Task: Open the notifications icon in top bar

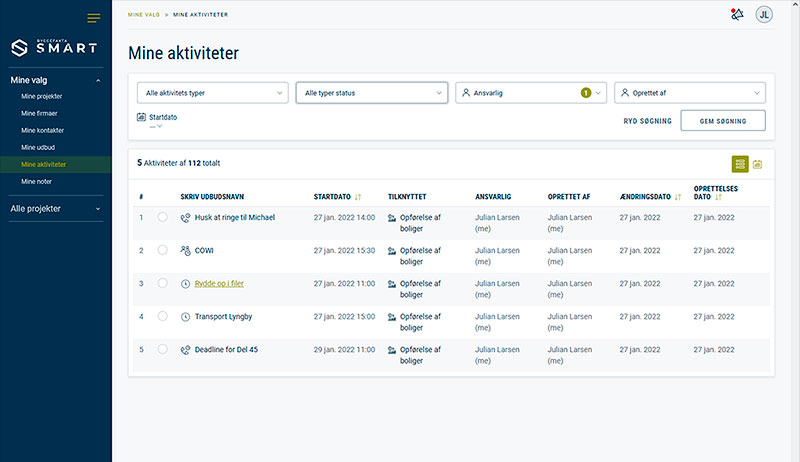Action: (x=738, y=14)
